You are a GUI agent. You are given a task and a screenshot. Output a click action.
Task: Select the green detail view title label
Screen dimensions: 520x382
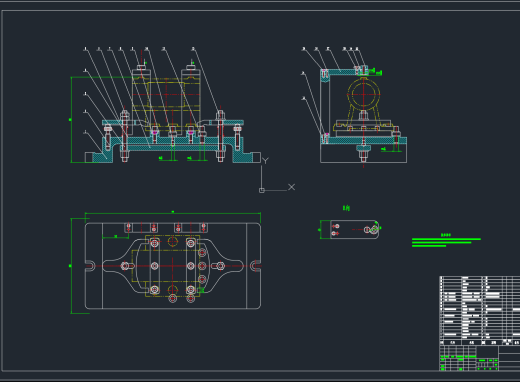click(346, 208)
